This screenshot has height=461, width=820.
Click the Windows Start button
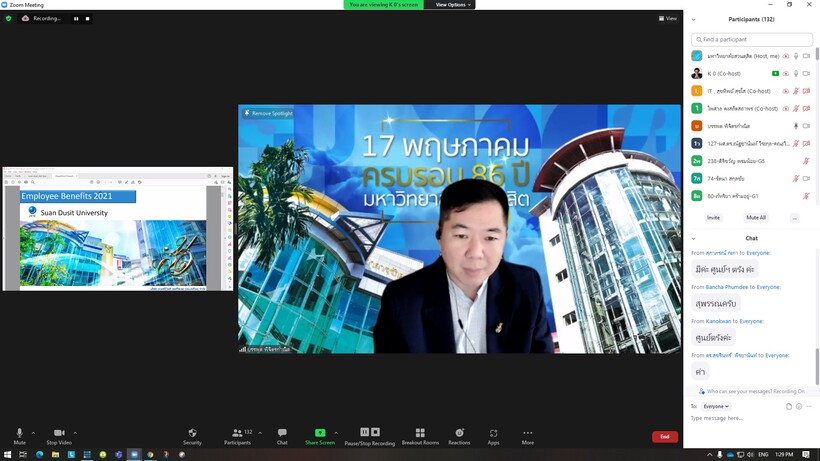tap(7, 455)
